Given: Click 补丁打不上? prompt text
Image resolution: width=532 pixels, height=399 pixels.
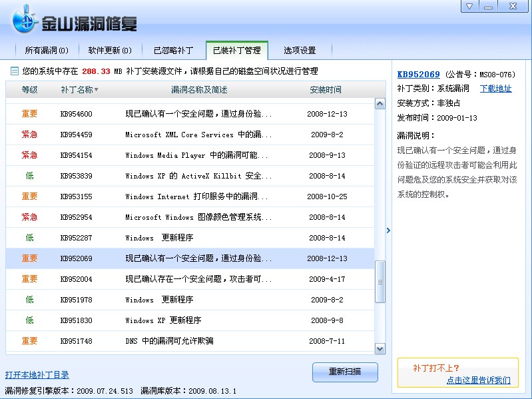Looking at the screenshot, I should [x=436, y=368].
